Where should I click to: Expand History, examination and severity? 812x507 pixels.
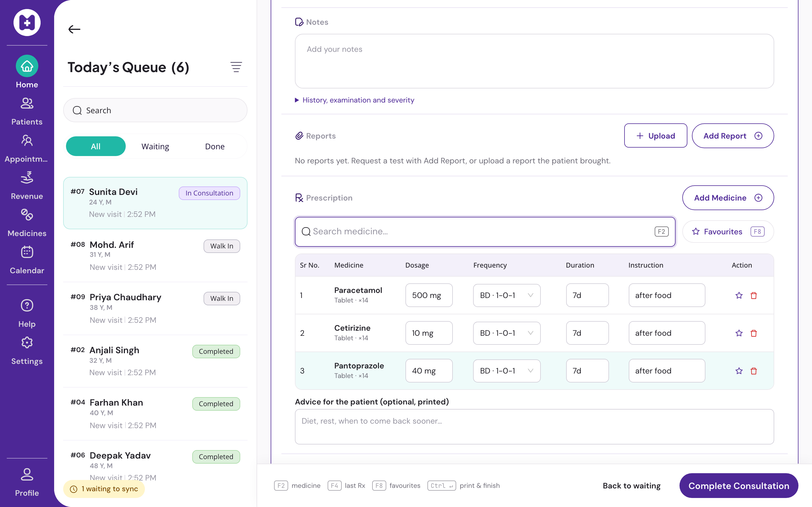coord(354,100)
